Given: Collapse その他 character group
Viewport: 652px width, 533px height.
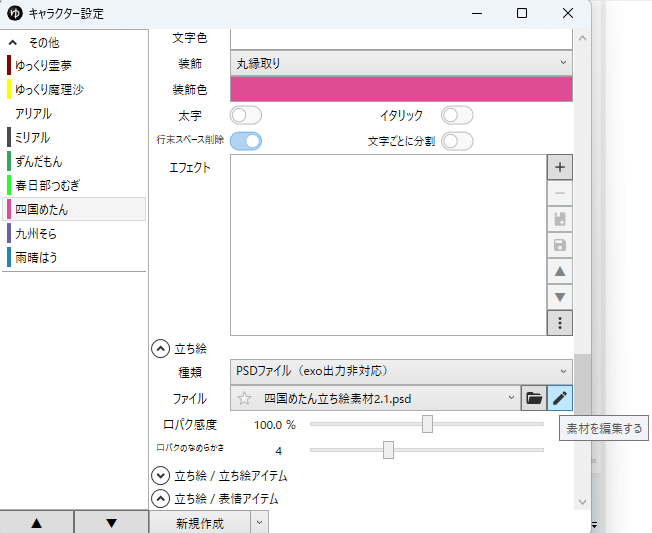Looking at the screenshot, I should click(x=13, y=42).
